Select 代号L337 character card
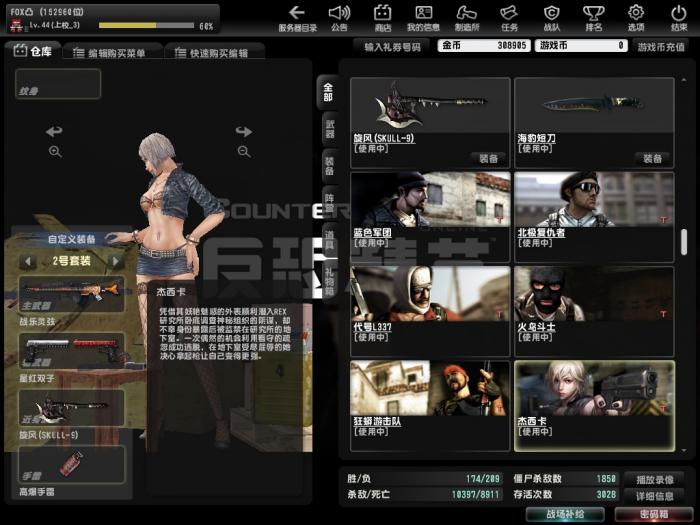700x525 pixels. [x=430, y=311]
